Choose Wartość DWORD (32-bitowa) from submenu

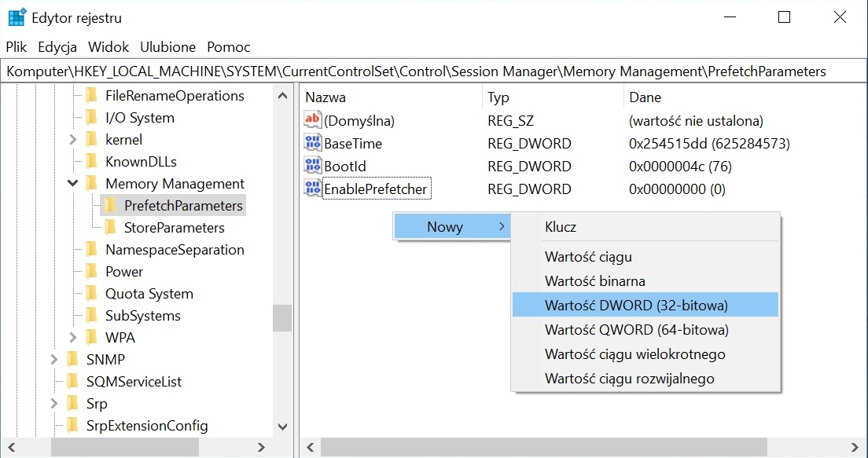coord(636,306)
